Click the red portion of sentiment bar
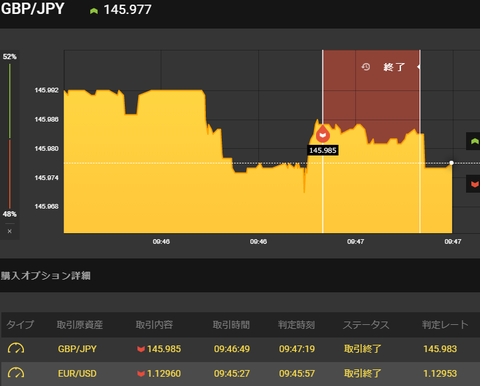The image size is (480, 386). point(10,174)
